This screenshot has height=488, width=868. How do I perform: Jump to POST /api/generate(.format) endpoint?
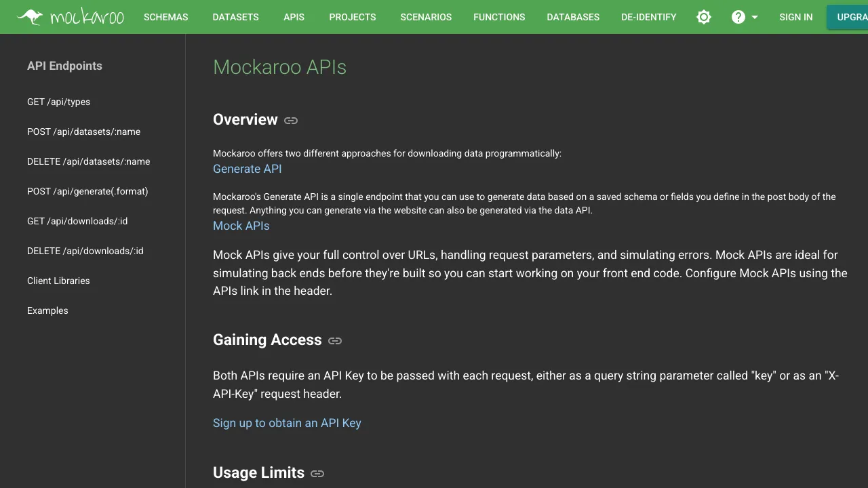pos(87,191)
